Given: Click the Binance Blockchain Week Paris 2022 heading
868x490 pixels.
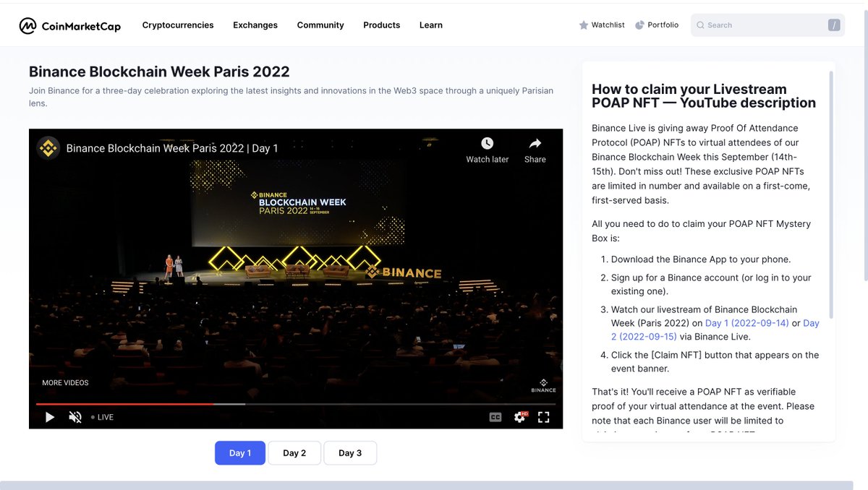Looking at the screenshot, I should [159, 72].
